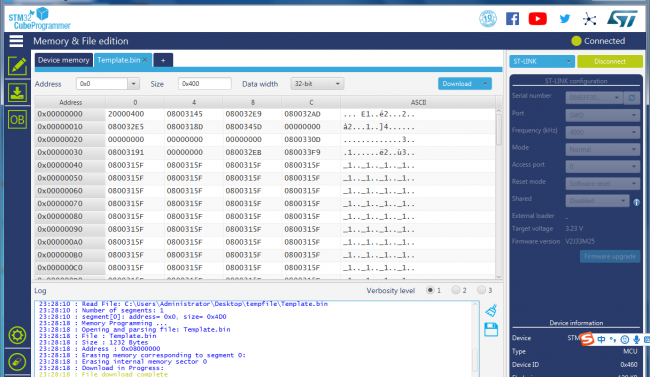Open the Data width 32-bit dropdown
Image resolution: width=650 pixels, height=377 pixels.
tap(317, 84)
